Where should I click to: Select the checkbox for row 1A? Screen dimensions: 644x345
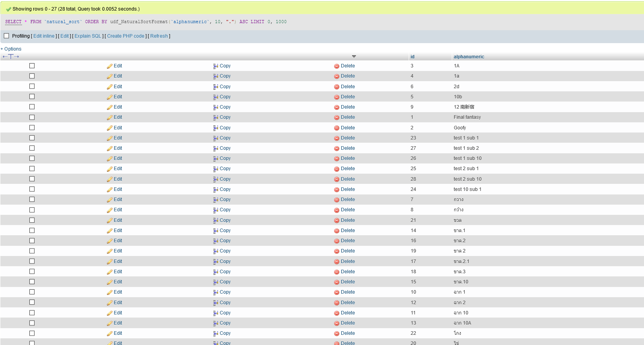(x=32, y=66)
